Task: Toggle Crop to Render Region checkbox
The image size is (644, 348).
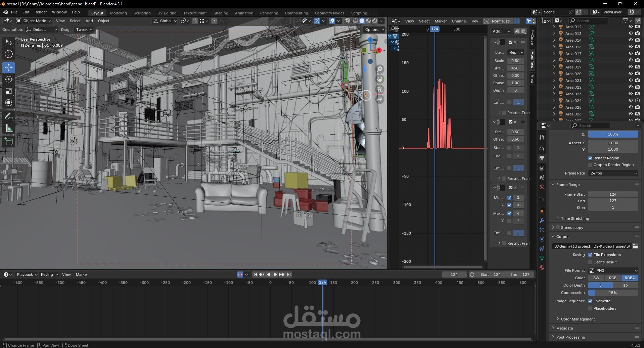Action: (590, 165)
